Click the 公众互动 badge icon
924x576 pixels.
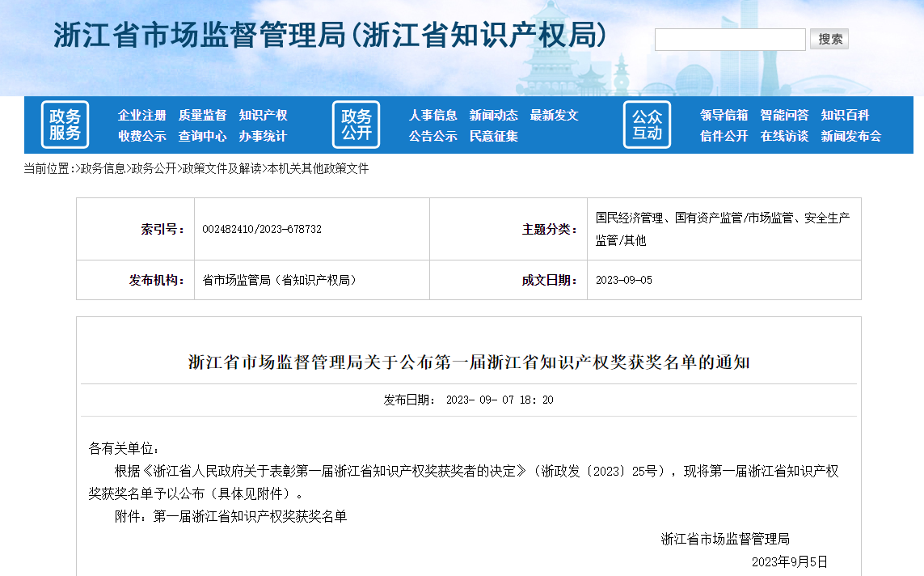(646, 124)
